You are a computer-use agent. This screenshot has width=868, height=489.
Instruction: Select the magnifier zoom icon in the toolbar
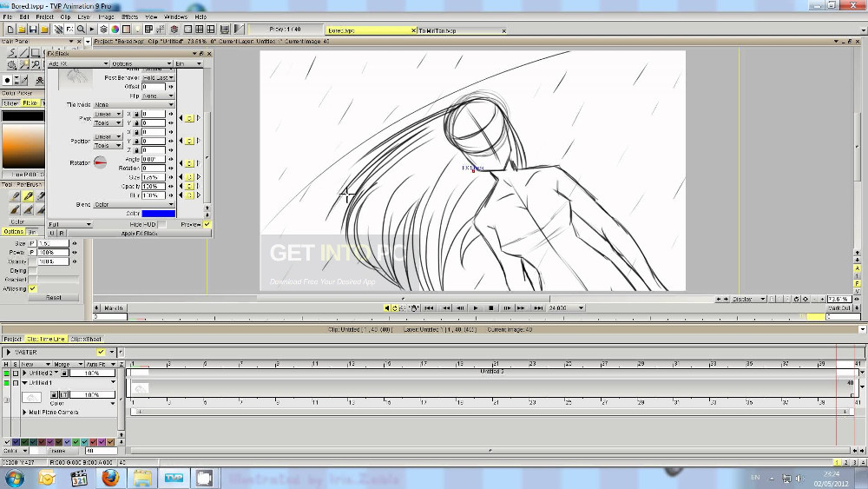click(x=81, y=29)
